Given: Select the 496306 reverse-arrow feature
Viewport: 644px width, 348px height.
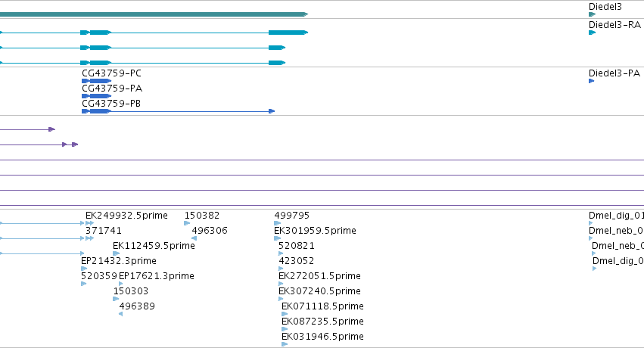Looking at the screenshot, I should [x=194, y=238].
